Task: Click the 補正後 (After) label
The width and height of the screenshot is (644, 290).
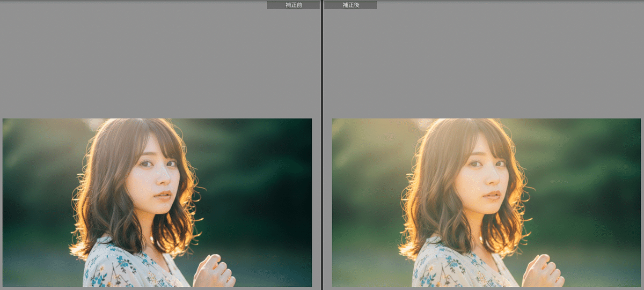Action: click(350, 5)
